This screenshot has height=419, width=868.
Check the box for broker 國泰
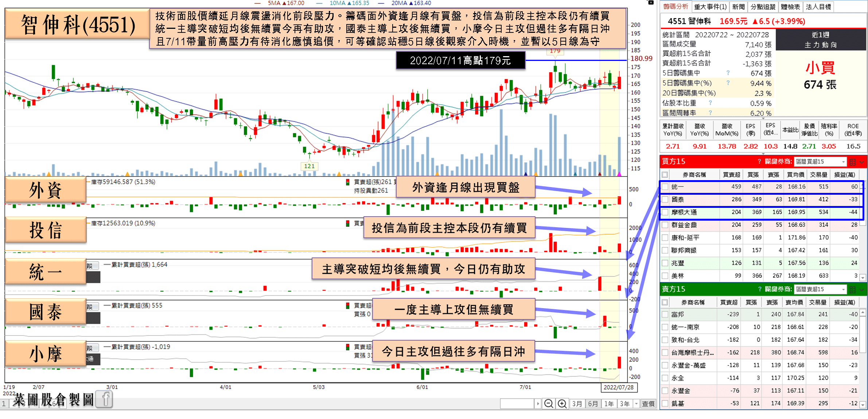[665, 199]
